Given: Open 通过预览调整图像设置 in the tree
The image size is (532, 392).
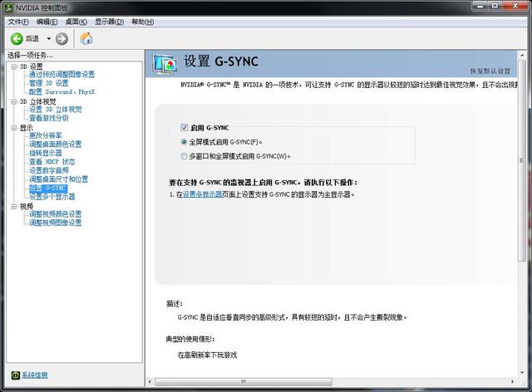Looking at the screenshot, I should pos(62,74).
